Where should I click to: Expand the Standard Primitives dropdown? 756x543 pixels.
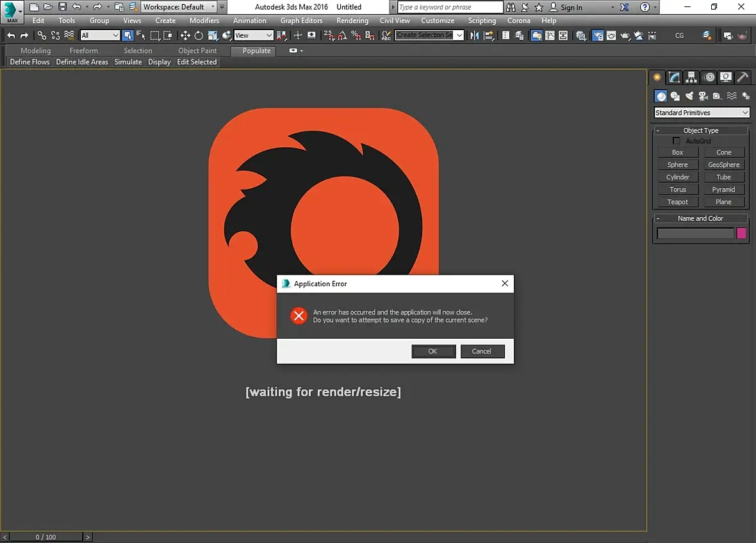702,113
